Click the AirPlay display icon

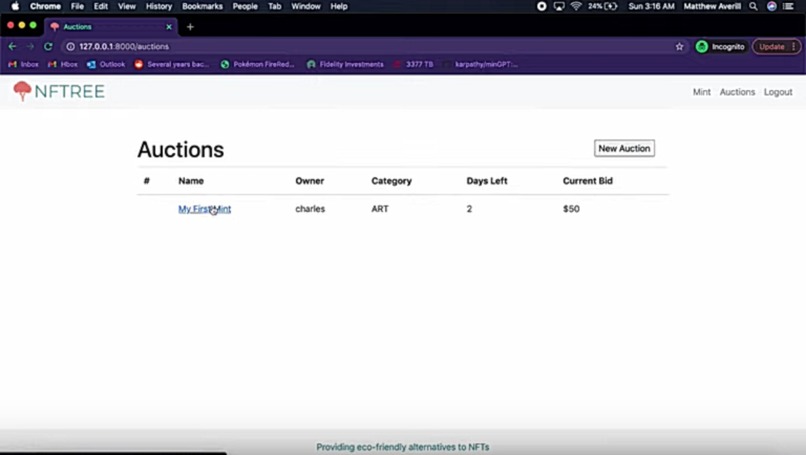tap(559, 6)
